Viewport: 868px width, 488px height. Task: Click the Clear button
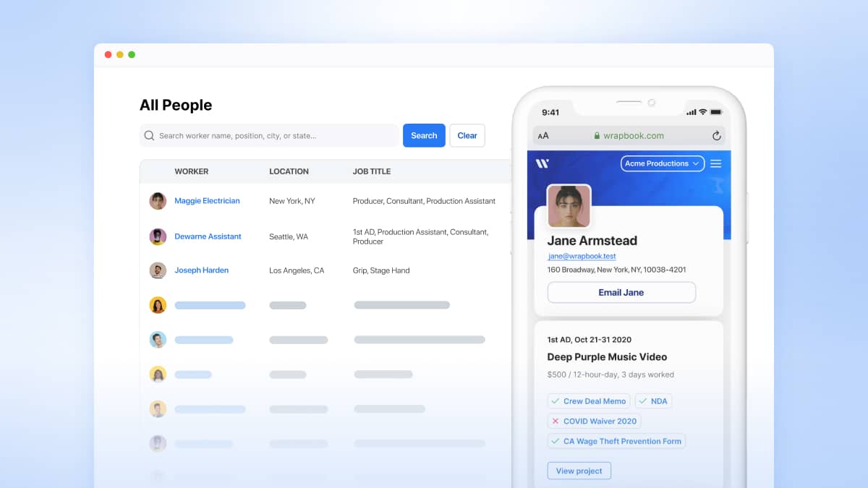click(x=467, y=135)
